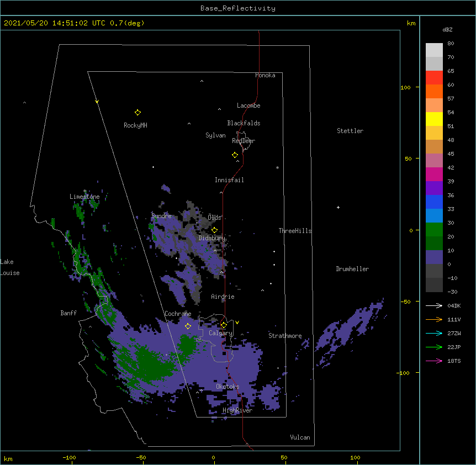Image resolution: width=476 pixels, height=465 pixels.
Task: Click the white asterisk above Limestone label
Action: [x=85, y=191]
